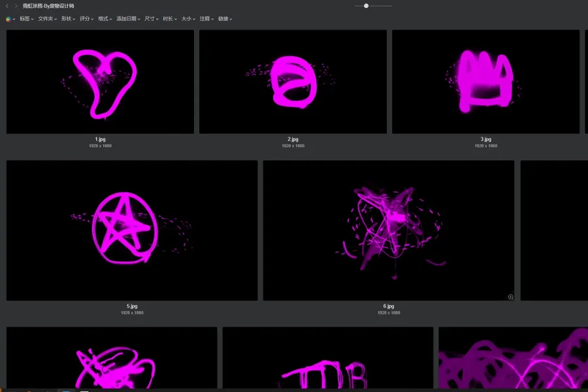
Task: Select the 大小 (Size) filter button
Action: pos(188,19)
